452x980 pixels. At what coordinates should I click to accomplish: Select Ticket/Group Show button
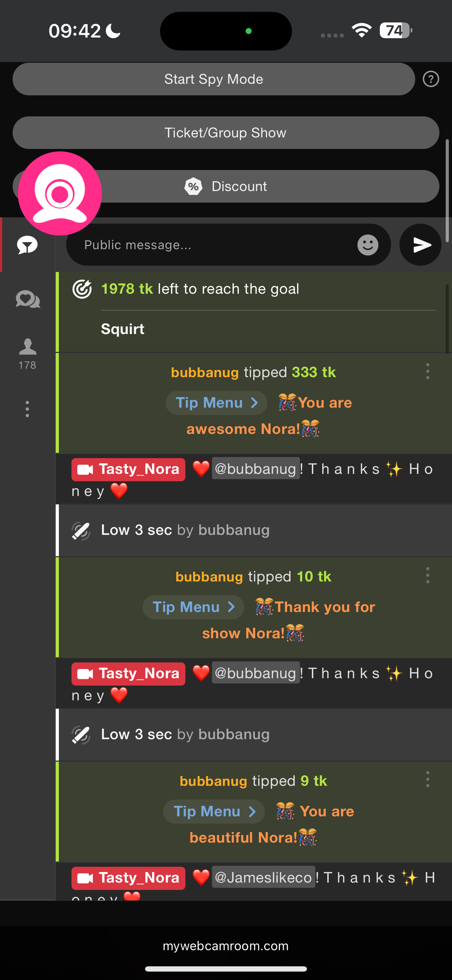226,133
